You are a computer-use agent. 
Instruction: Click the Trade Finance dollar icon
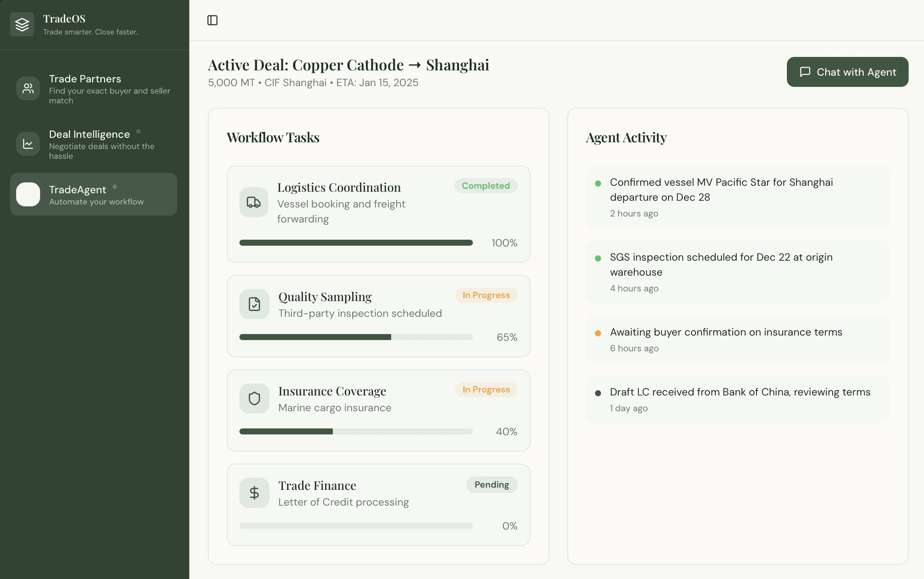pos(254,493)
